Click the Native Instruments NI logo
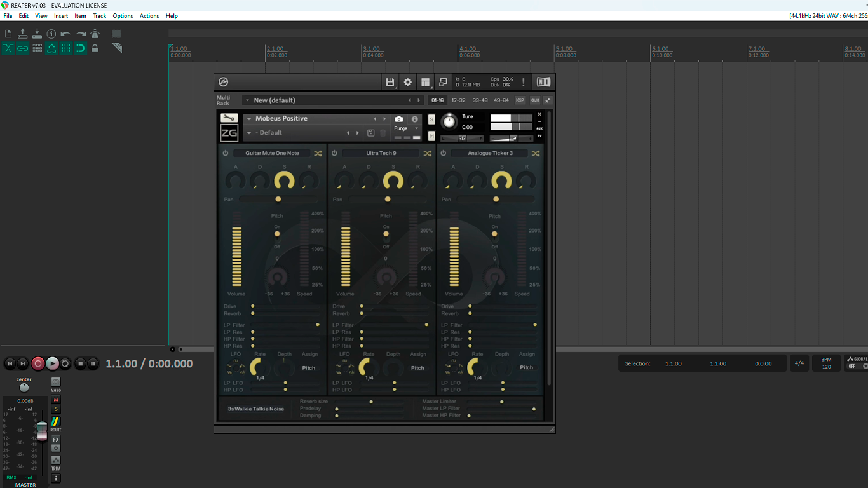This screenshot has width=868, height=488. [x=543, y=82]
